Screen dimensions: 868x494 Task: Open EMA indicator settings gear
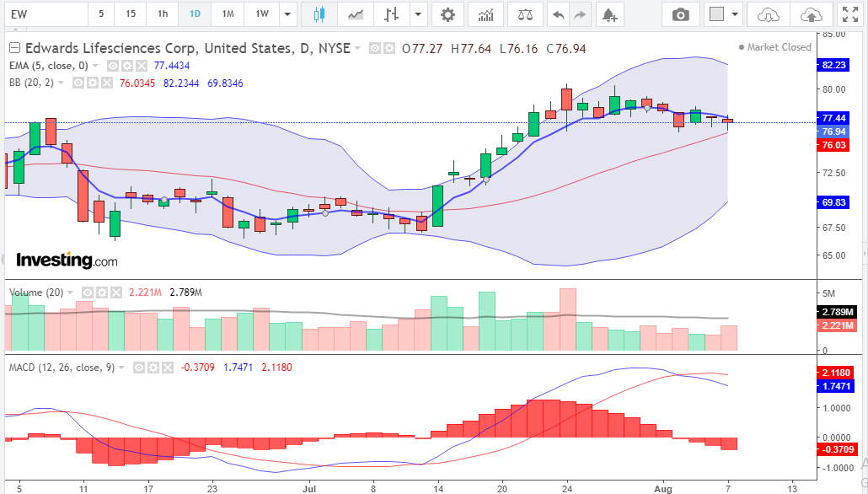(x=127, y=66)
